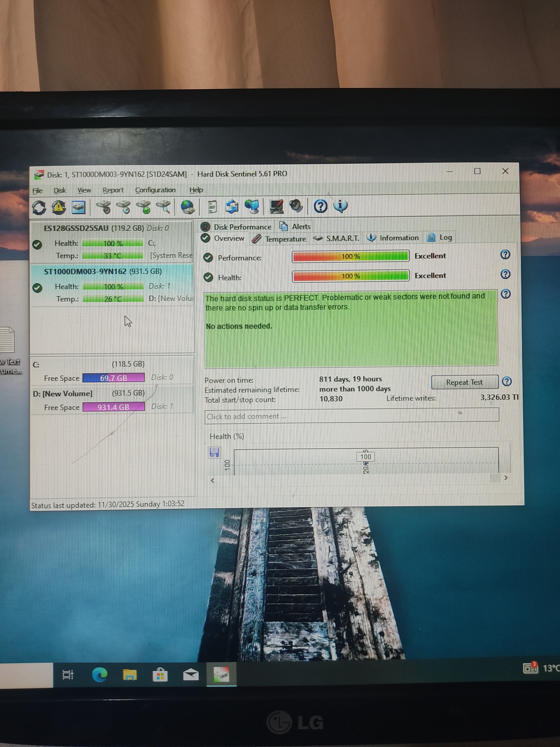Click the add comment input field
560x747 pixels.
coord(351,416)
